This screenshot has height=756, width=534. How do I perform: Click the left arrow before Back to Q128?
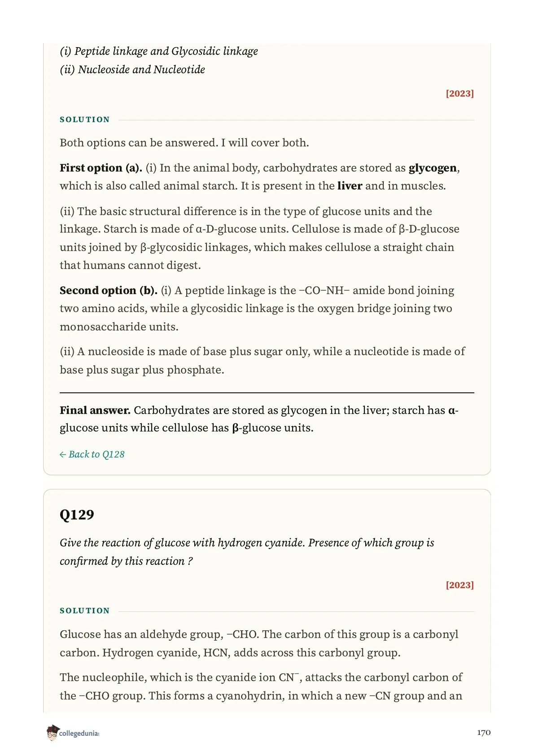tap(63, 455)
